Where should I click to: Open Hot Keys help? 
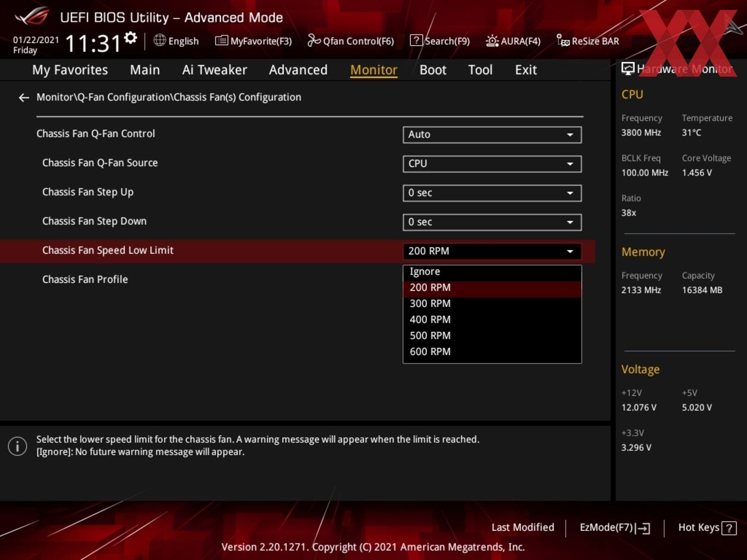707,528
